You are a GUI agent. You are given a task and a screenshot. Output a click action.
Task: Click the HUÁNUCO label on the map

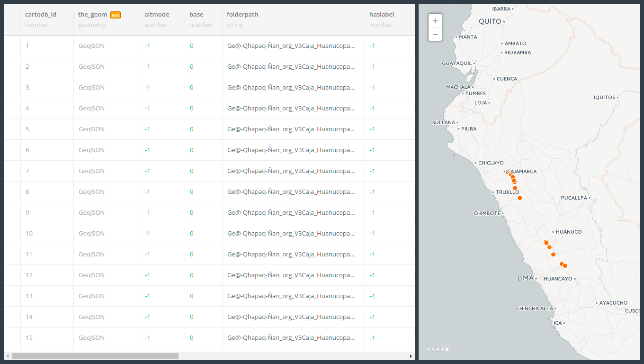point(569,232)
